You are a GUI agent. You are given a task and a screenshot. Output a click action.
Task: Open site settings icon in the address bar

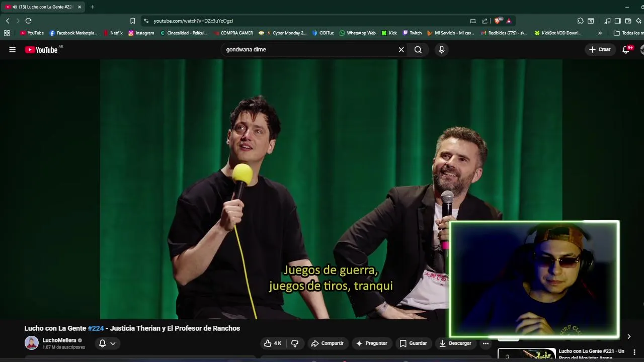click(x=146, y=21)
